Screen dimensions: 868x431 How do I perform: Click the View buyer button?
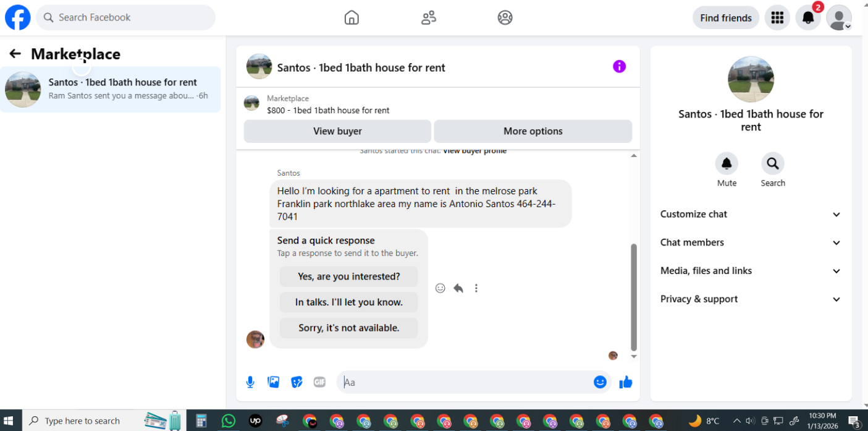pyautogui.click(x=337, y=131)
